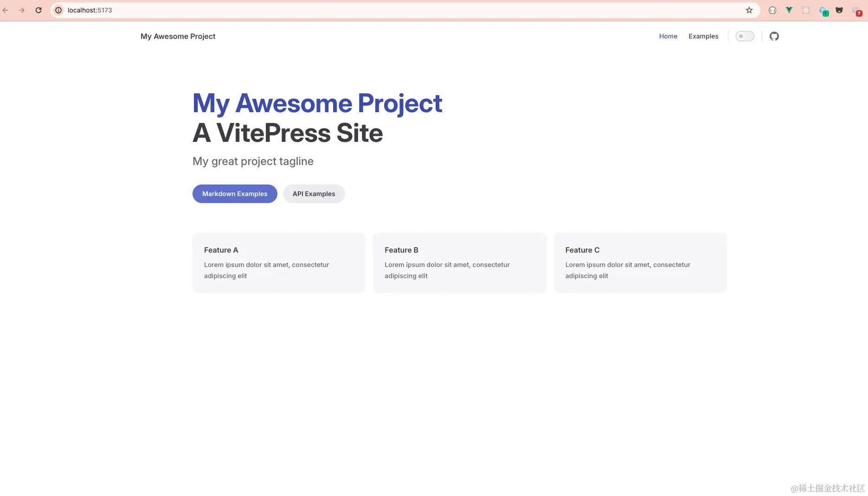Select the Feature B card
This screenshot has width=868, height=496.
tap(459, 263)
